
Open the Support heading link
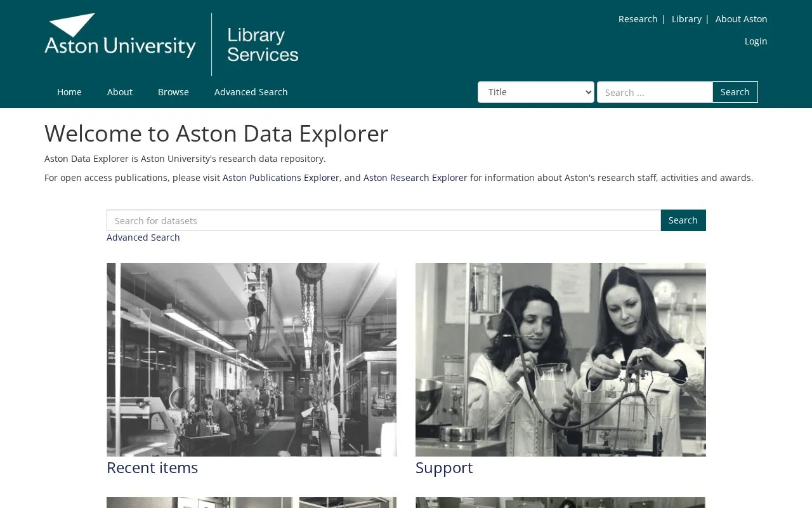coord(444,467)
